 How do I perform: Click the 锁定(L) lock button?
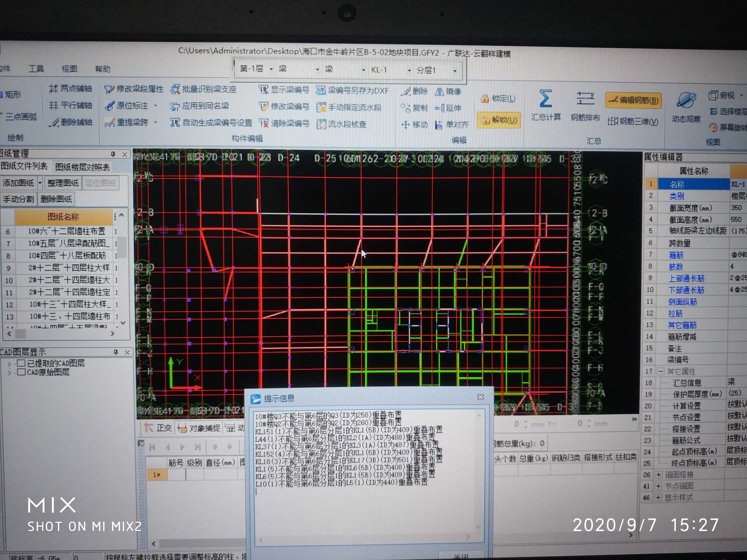click(x=498, y=99)
